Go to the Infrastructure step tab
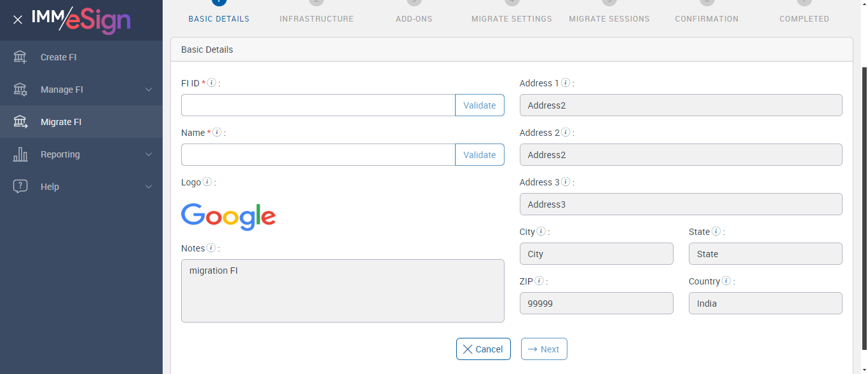The height and width of the screenshot is (374, 868). [316, 19]
